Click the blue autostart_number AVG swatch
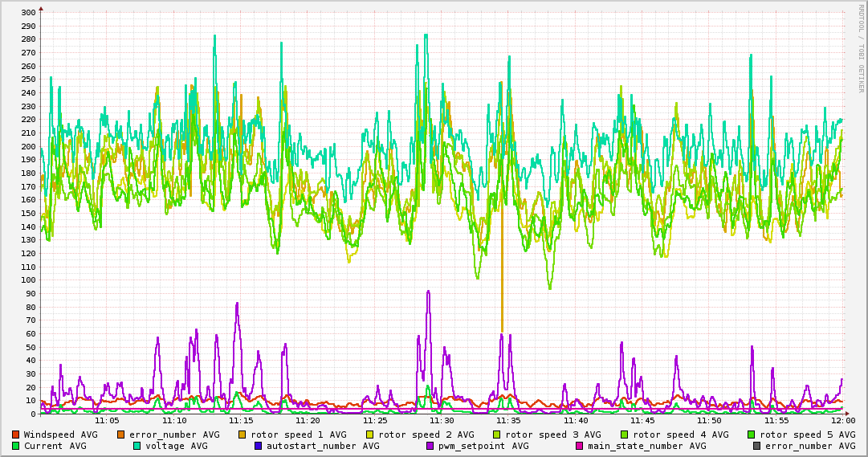 point(259,446)
